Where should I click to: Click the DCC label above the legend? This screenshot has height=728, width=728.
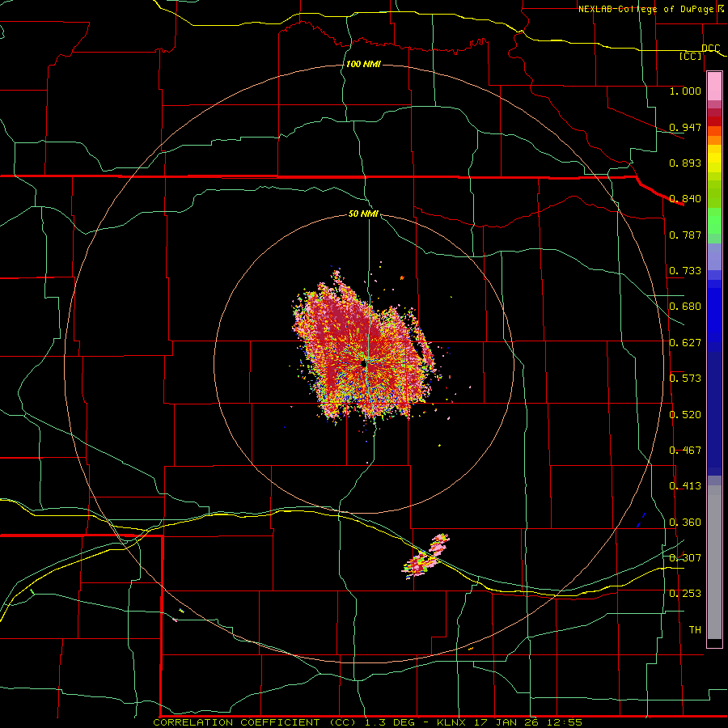[x=710, y=49]
